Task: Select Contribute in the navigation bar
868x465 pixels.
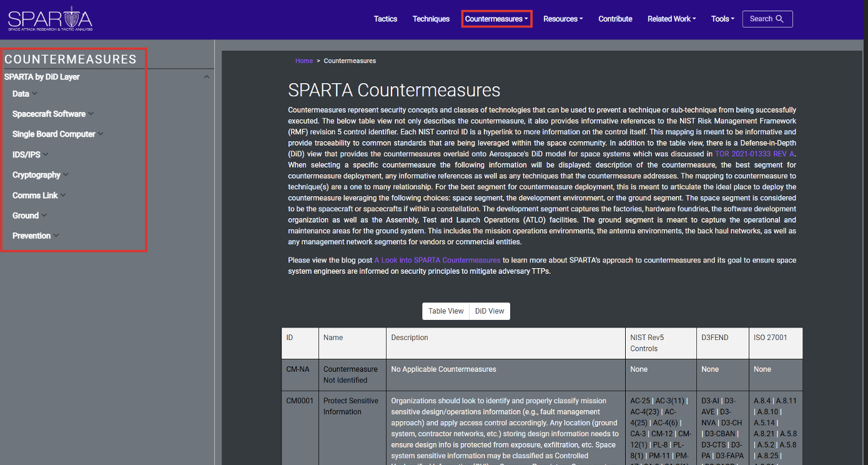Action: coord(615,19)
